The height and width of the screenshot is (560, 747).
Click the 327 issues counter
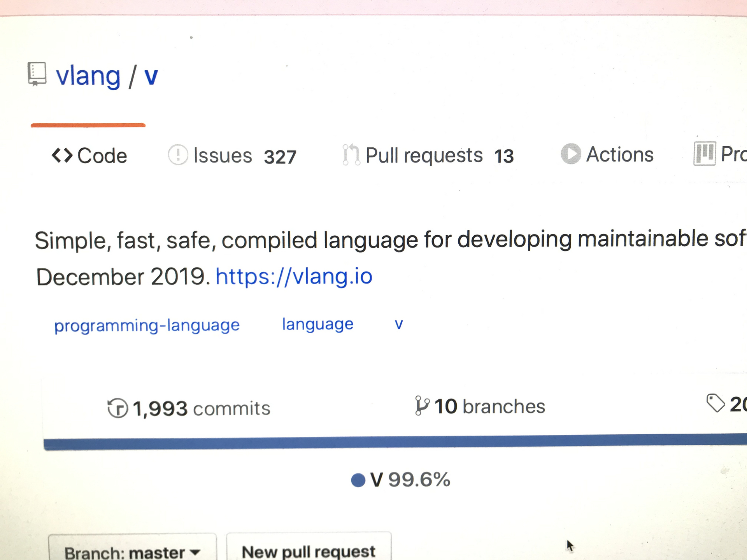[x=280, y=157]
